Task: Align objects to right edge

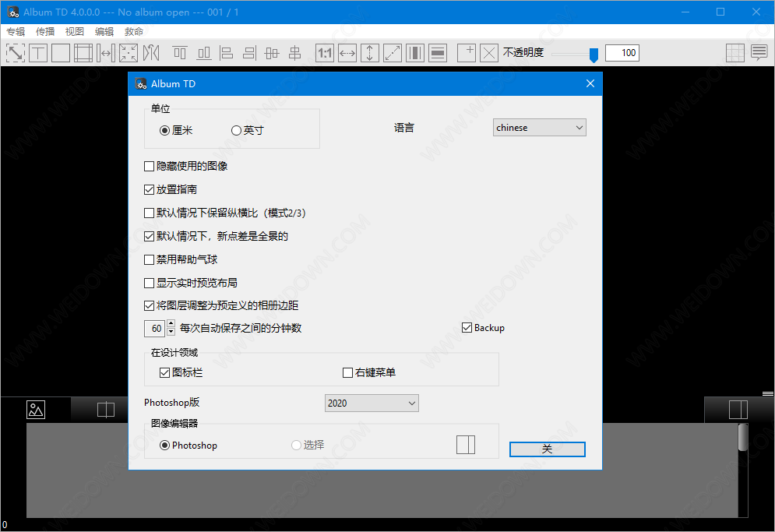Action: (249, 53)
